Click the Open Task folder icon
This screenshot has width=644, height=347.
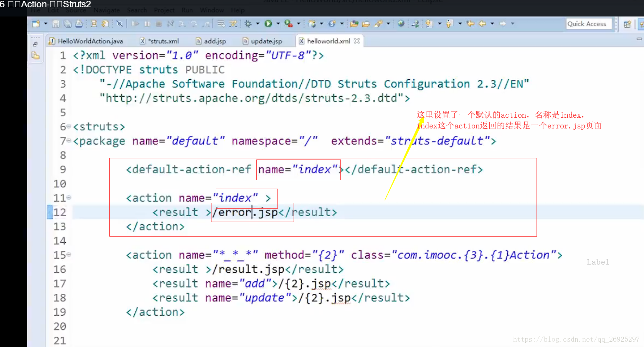point(366,24)
